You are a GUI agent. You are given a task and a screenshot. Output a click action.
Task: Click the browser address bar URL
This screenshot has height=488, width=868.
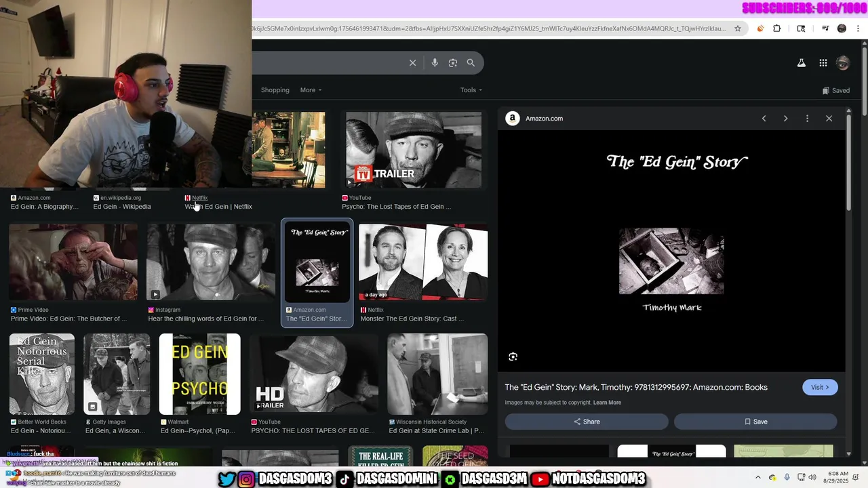point(488,28)
